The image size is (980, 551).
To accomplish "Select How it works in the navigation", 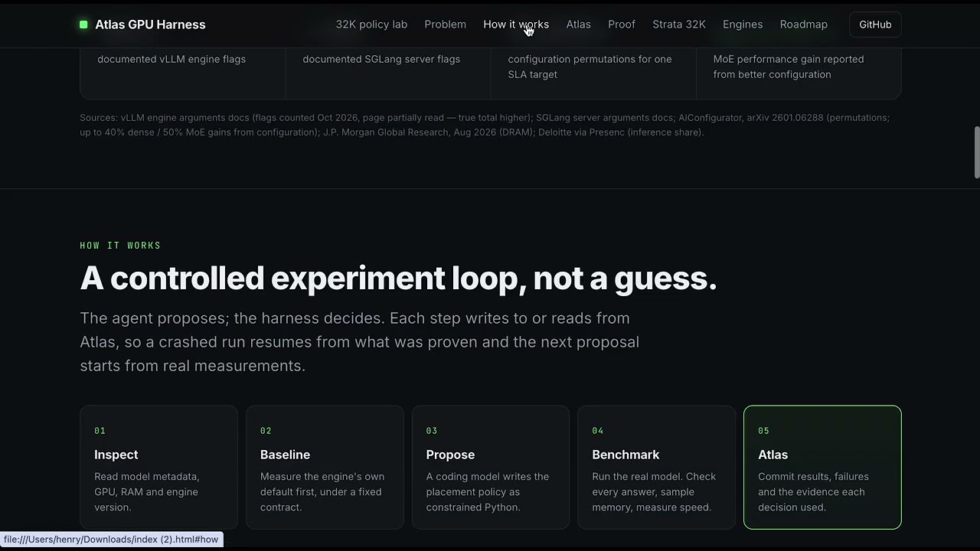I will [516, 24].
